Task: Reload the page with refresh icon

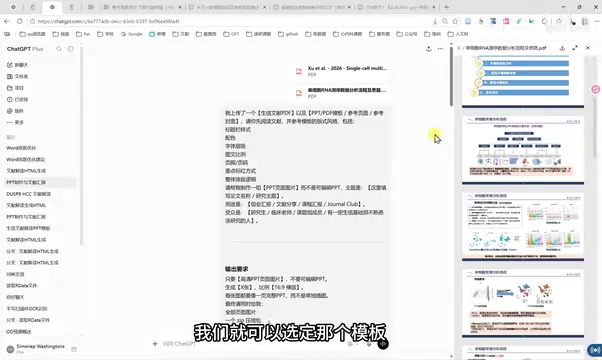Action: (20, 21)
